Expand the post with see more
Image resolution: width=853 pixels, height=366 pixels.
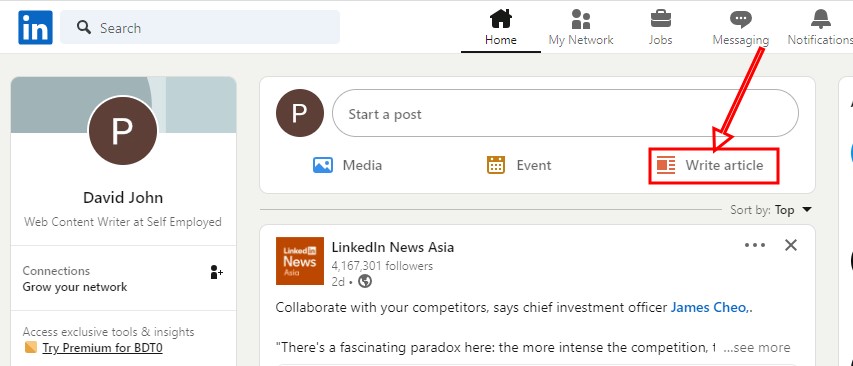point(757,348)
